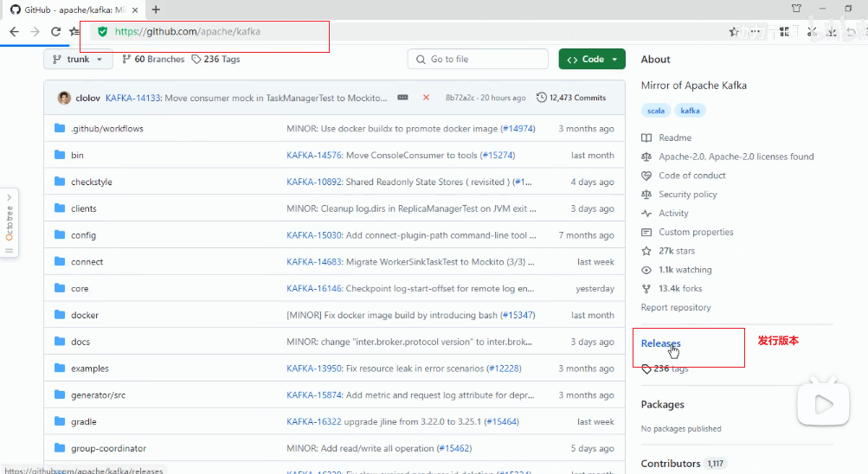Click the bookmark star beside reload
Screen dimensions: 868x474
74,31
